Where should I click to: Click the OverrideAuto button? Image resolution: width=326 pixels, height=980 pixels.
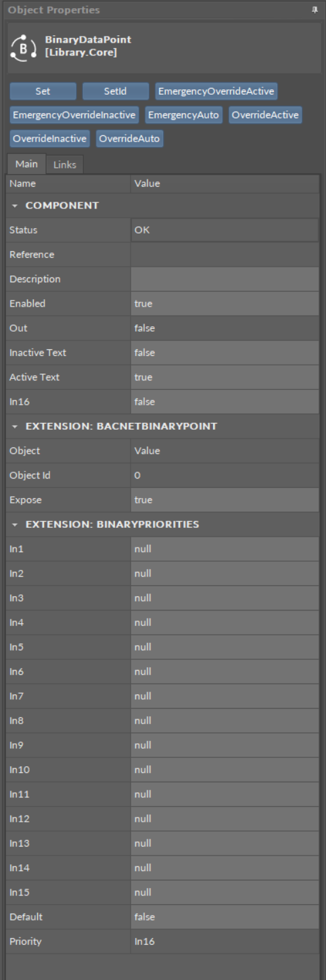click(x=129, y=139)
